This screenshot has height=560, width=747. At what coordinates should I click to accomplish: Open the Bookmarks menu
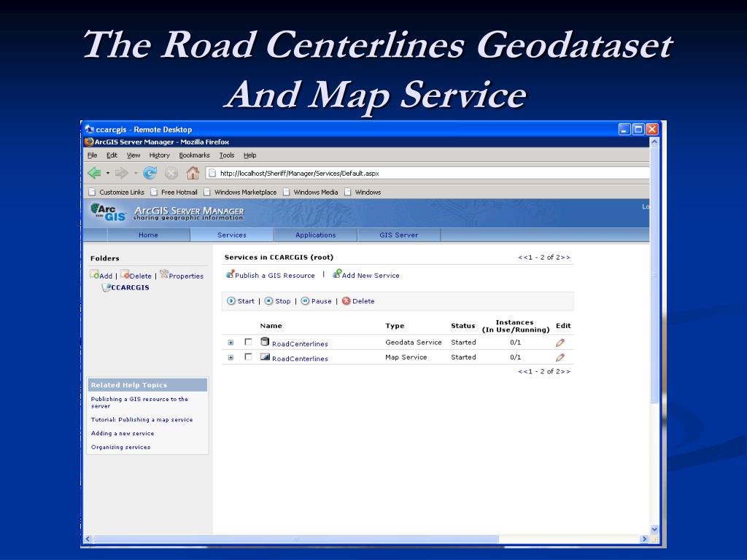(x=194, y=155)
